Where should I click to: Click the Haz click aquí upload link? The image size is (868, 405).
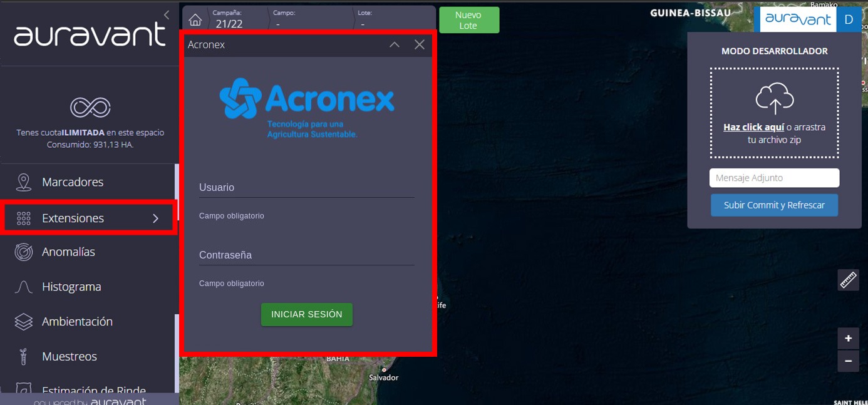coord(753,127)
